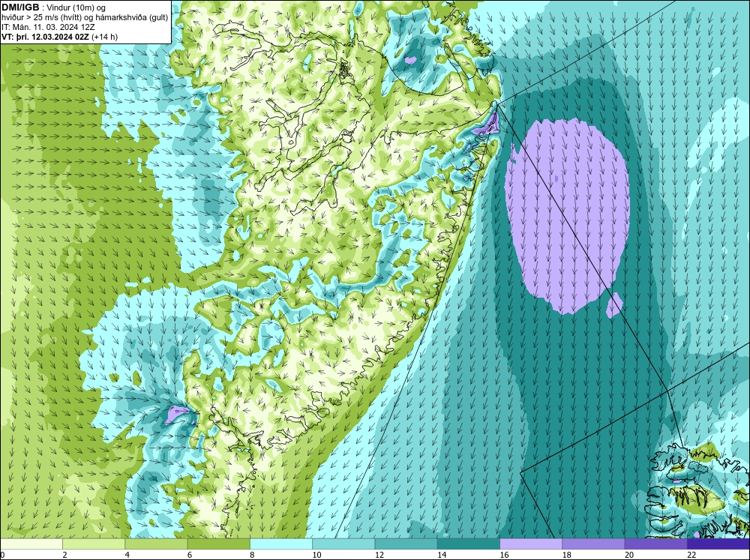Click the 8–10 m/s legend color swatch
The width and height of the screenshot is (750, 560).
281,544
